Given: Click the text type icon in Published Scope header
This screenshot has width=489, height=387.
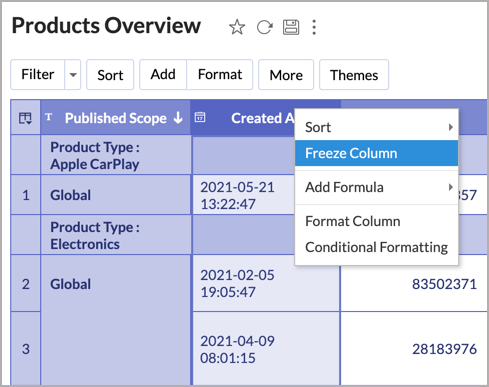Looking at the screenshot, I should click(49, 117).
